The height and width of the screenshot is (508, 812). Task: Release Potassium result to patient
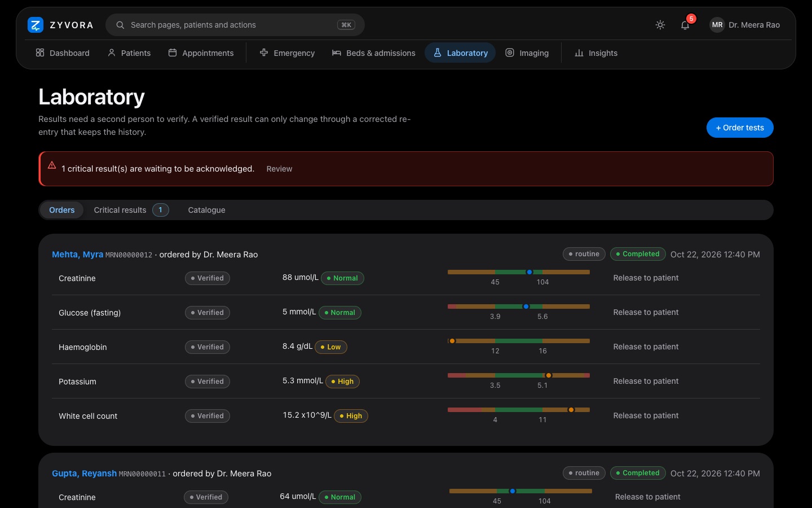click(646, 381)
